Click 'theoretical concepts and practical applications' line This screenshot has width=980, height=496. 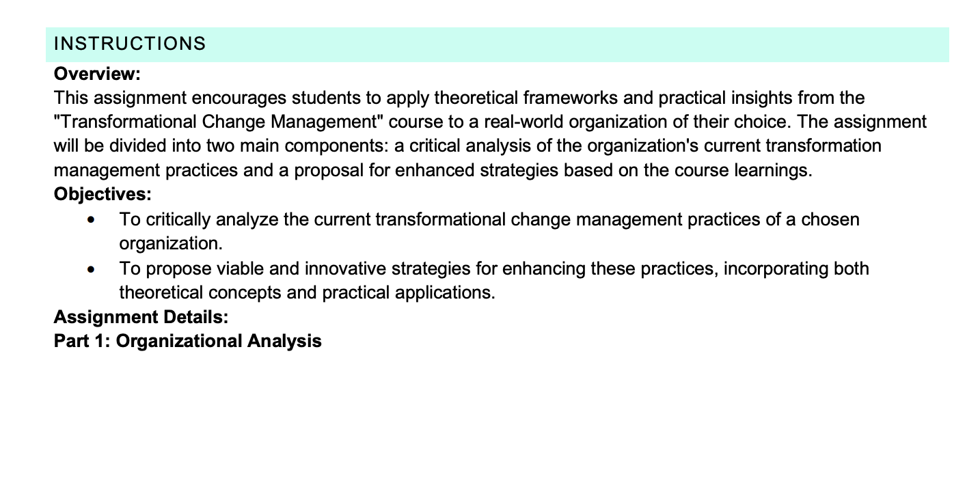click(307, 293)
